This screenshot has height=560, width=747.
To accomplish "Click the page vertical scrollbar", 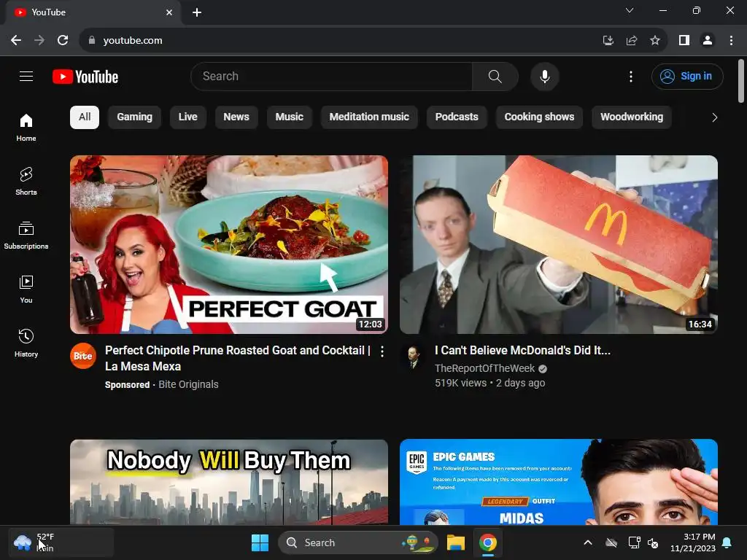I will 741,80.
